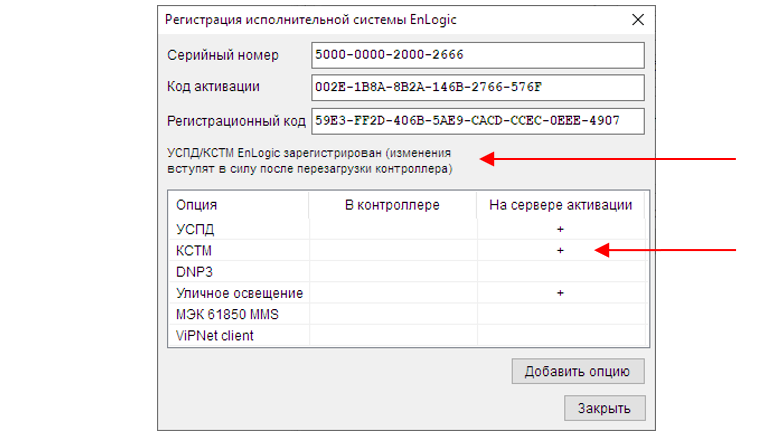Click the dialog title bar text
Screen dimensions: 771x437
[x=311, y=20]
